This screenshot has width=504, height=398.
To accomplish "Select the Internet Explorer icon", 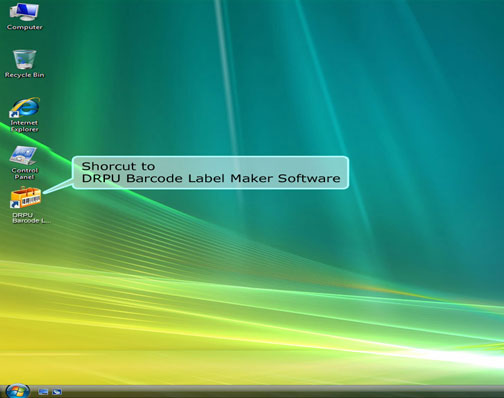I will 25,107.
